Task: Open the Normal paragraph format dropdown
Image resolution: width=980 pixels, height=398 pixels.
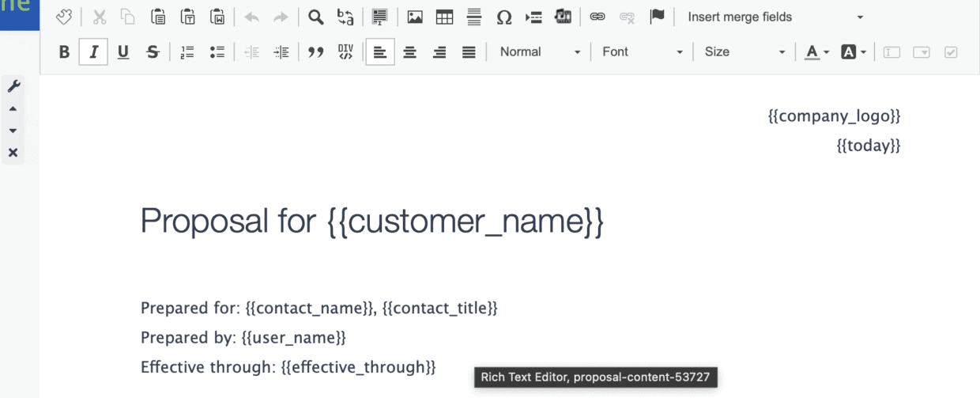Action: [541, 52]
